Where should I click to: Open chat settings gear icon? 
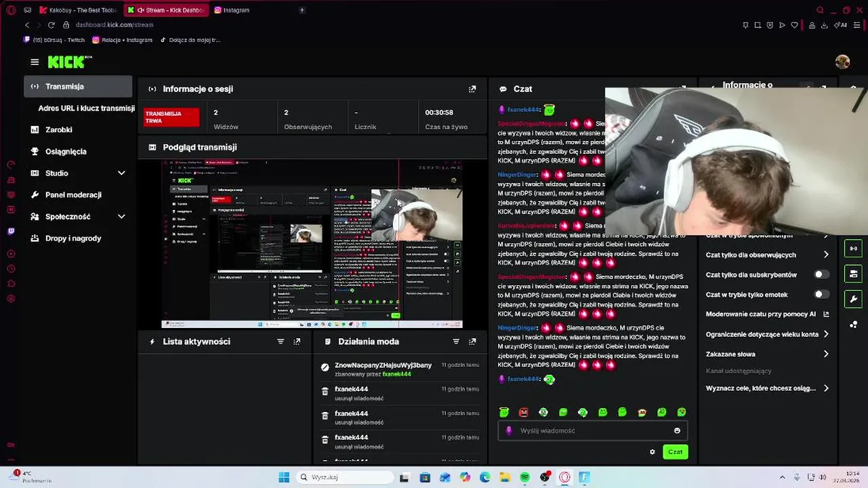tap(653, 452)
